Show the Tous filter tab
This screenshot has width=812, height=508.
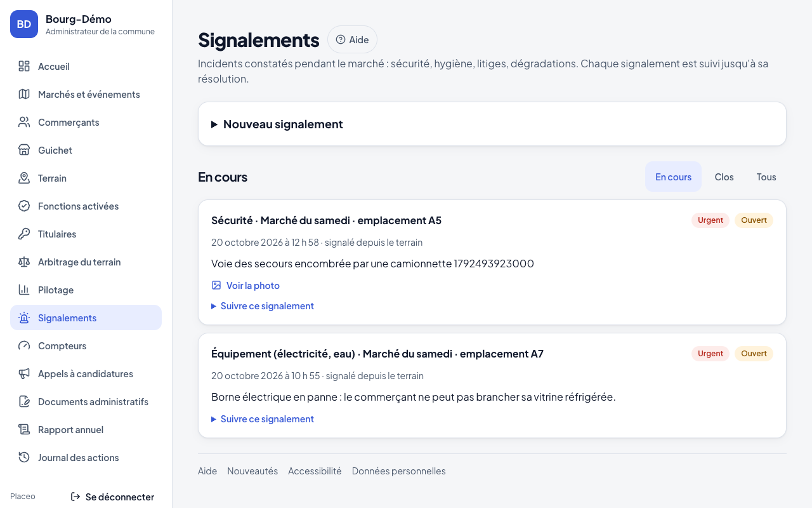point(766,177)
